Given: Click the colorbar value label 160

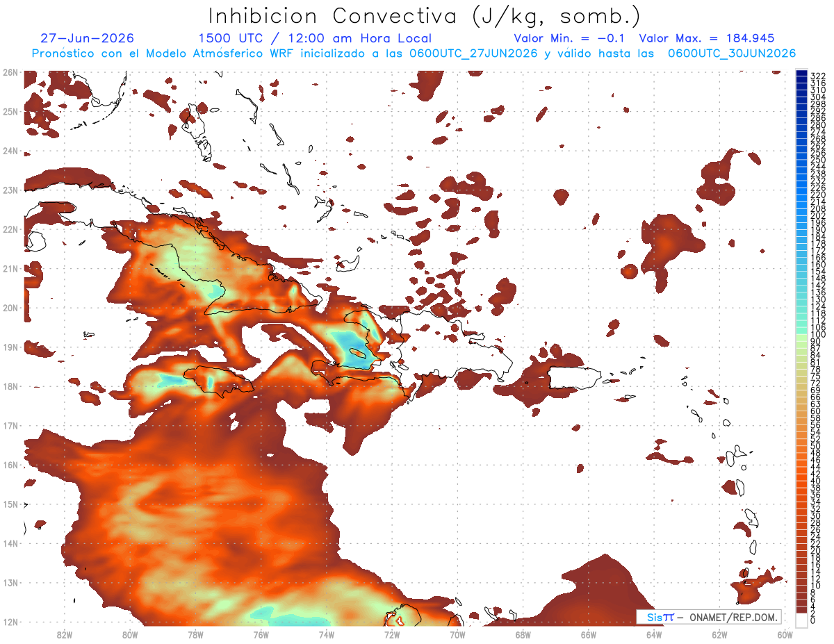Looking at the screenshot, I should 818,265.
